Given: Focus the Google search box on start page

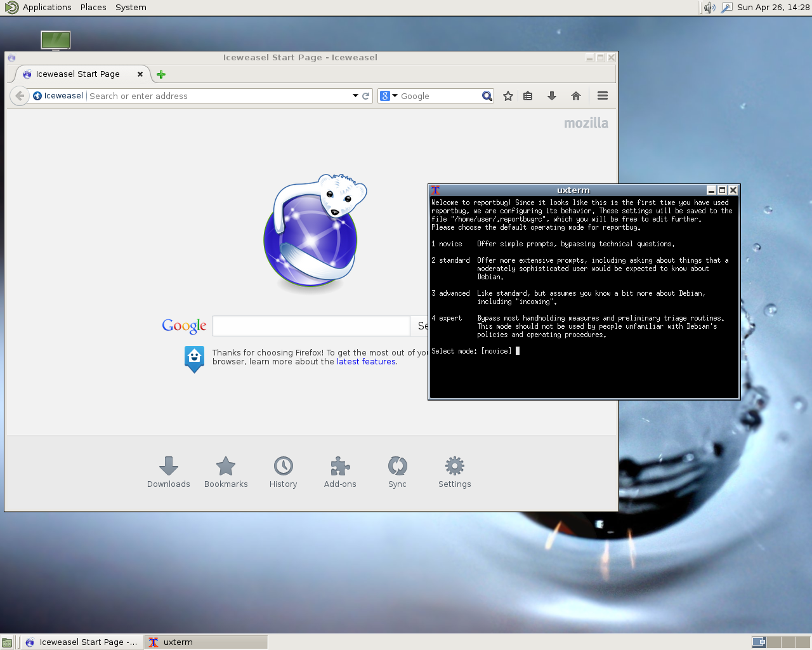Looking at the screenshot, I should point(311,326).
